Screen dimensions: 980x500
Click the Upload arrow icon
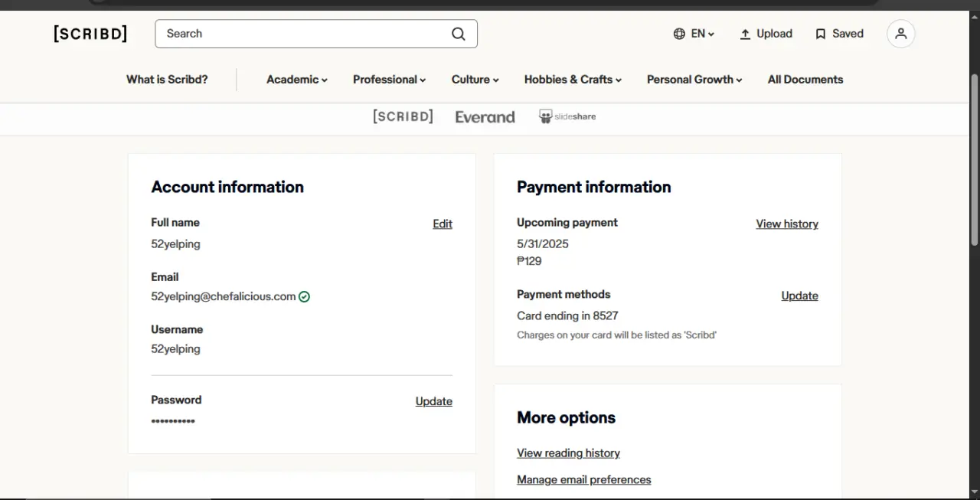(x=745, y=34)
